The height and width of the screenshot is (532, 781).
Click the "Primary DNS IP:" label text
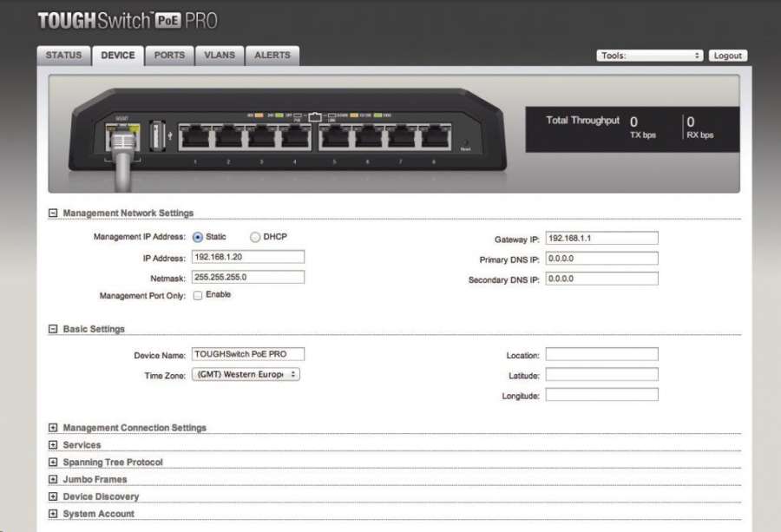[509, 260]
